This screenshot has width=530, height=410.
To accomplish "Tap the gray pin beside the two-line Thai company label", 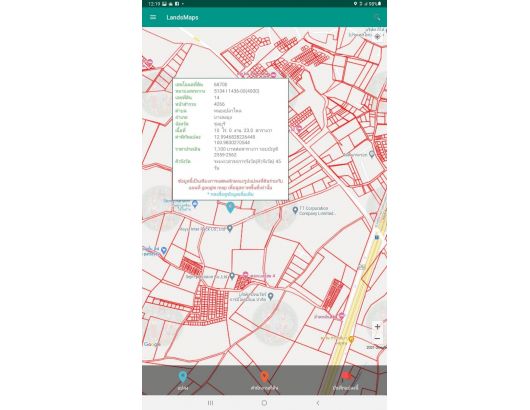I will [270, 296].
